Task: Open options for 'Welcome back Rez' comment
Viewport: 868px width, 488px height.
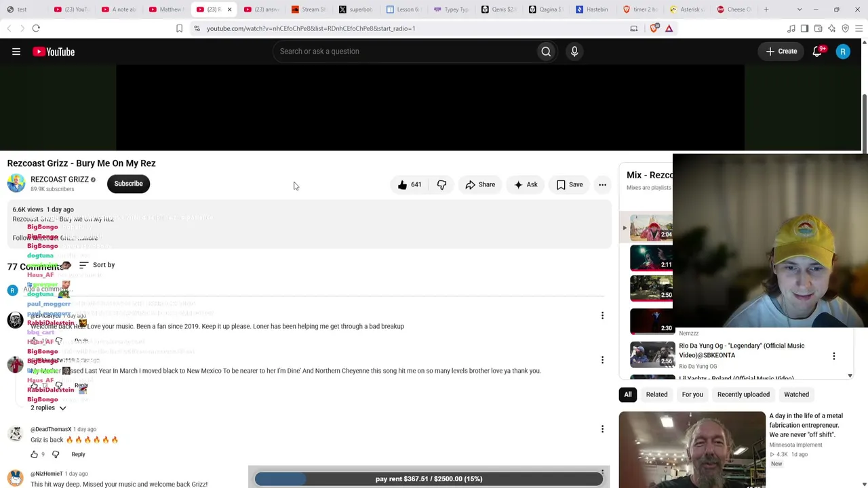Action: (602, 315)
